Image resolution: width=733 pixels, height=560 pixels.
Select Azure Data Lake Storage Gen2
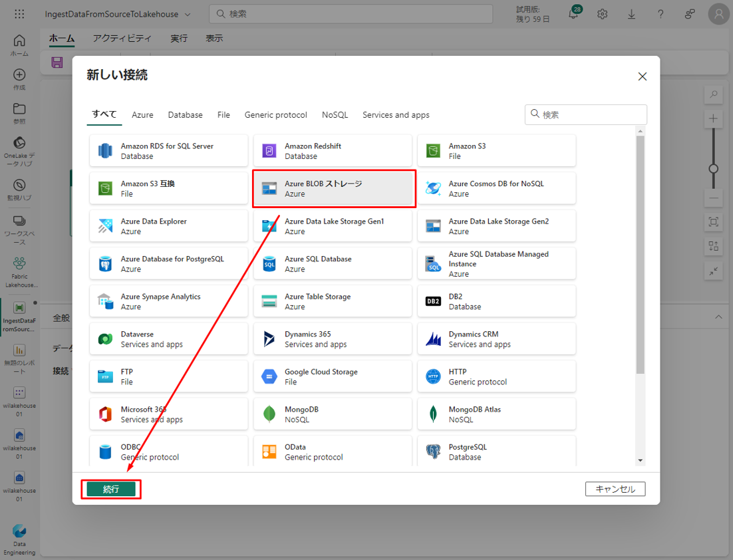point(496,226)
